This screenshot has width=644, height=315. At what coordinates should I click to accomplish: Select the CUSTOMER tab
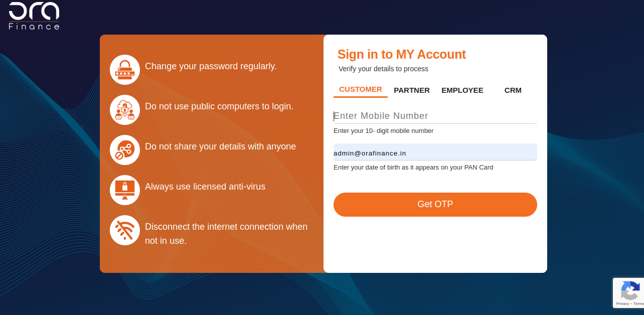(361, 89)
